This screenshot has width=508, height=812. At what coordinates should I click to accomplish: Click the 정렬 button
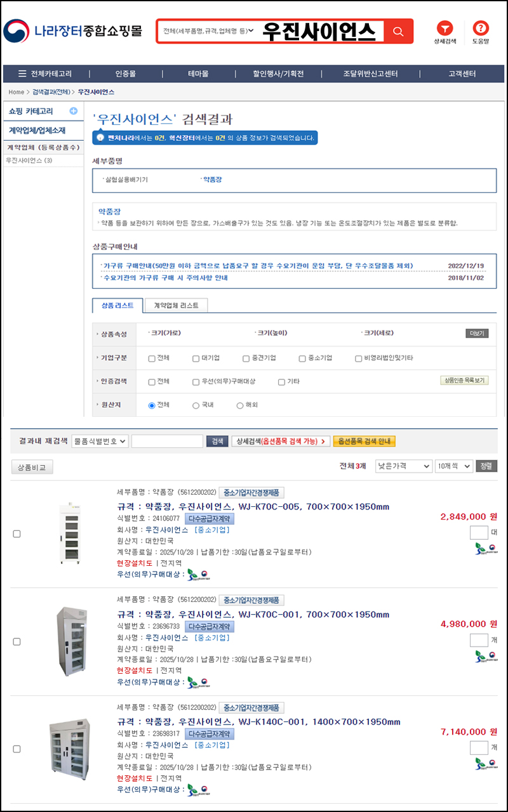486,466
